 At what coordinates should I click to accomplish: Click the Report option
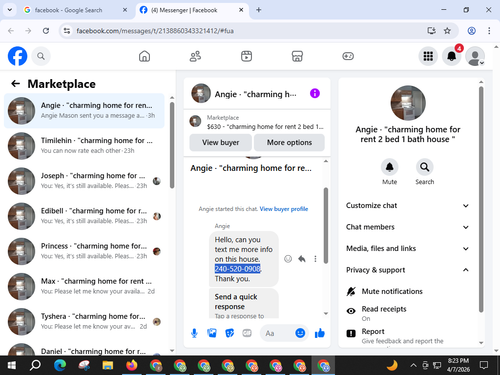click(x=409, y=335)
